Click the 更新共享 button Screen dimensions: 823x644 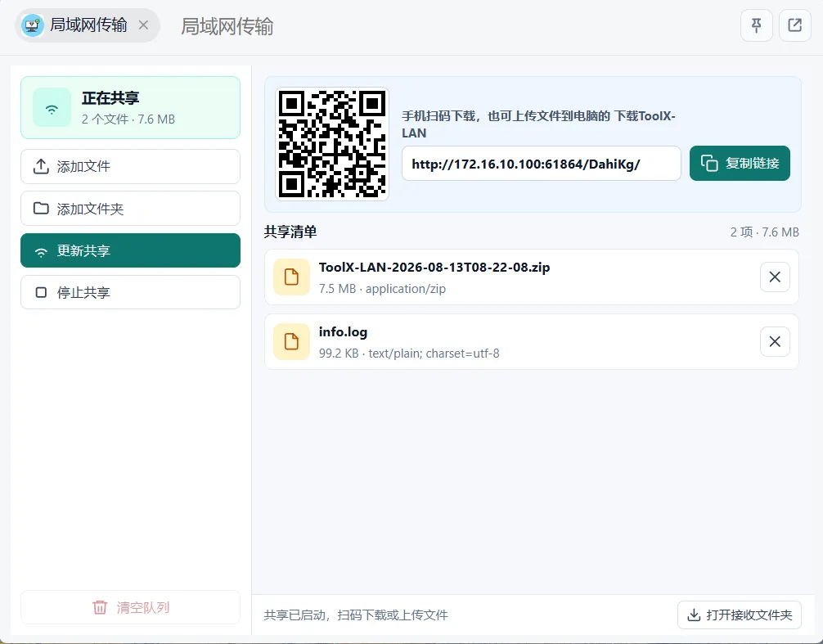coord(130,250)
